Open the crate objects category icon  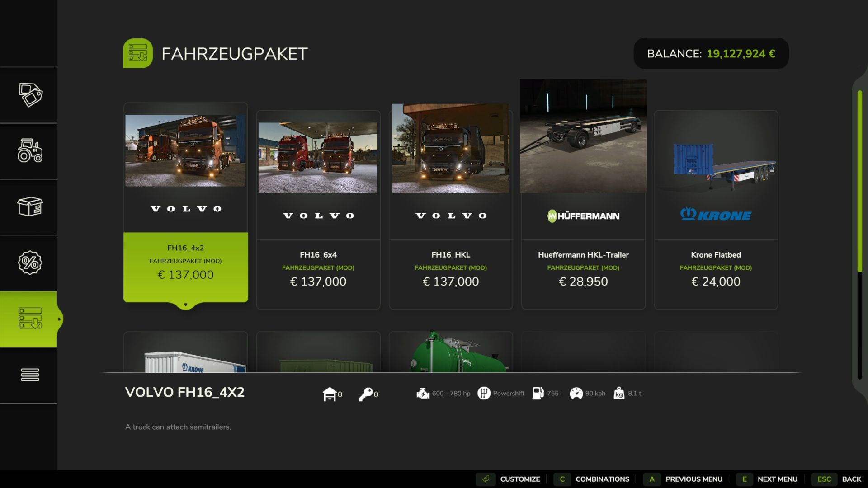tap(30, 207)
